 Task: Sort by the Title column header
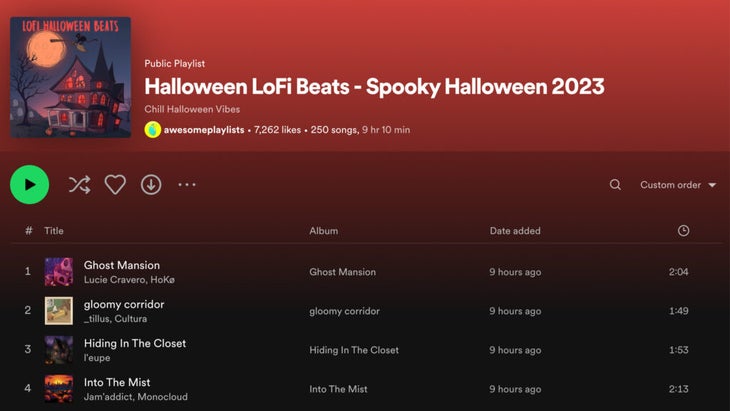click(x=54, y=230)
